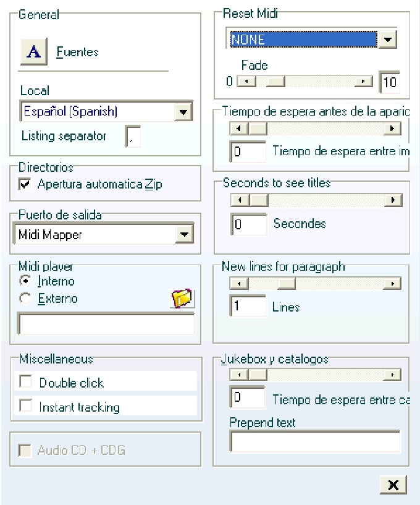
Task: Click the X icon to close dialog
Action: click(393, 485)
